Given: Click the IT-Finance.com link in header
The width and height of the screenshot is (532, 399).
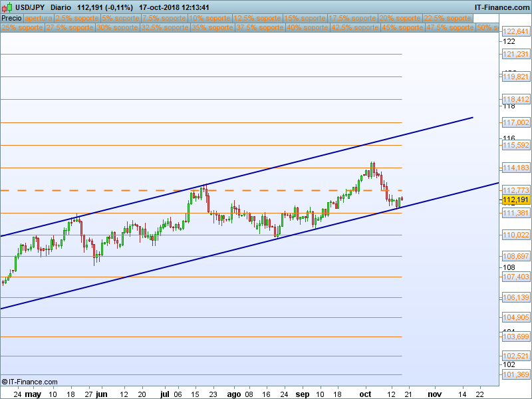Looking at the screenshot, I should pyautogui.click(x=501, y=7).
